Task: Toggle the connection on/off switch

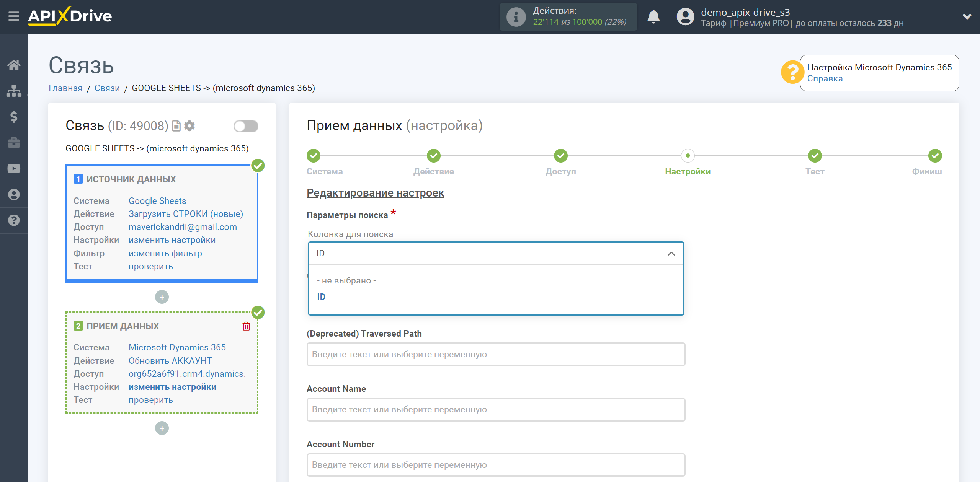Action: [246, 126]
